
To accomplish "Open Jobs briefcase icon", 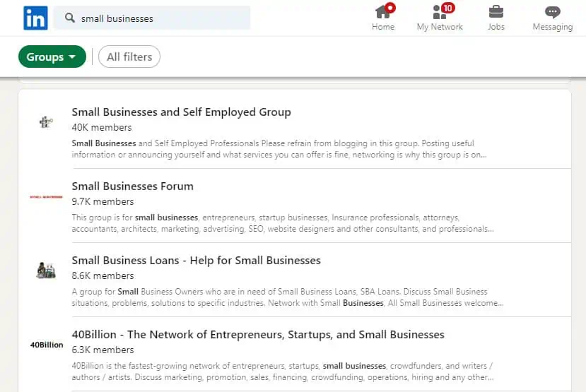I will click(496, 12).
